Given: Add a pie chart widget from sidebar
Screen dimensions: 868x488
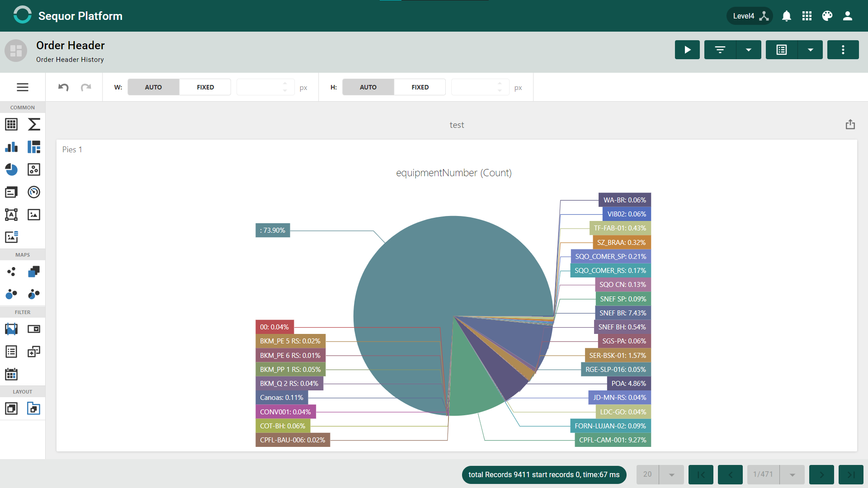Looking at the screenshot, I should click(x=11, y=169).
